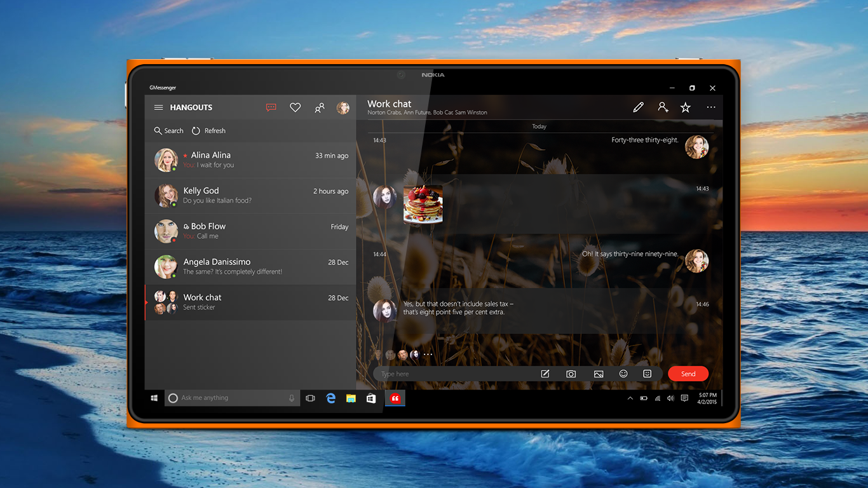Viewport: 868px width, 488px height.
Task: Click participants names under Work chat title
Action: [427, 112]
